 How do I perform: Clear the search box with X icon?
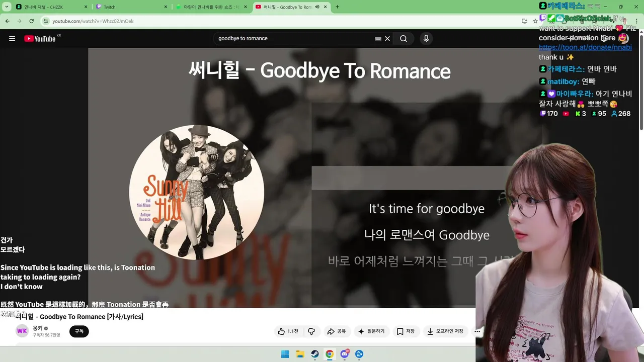[x=387, y=39]
